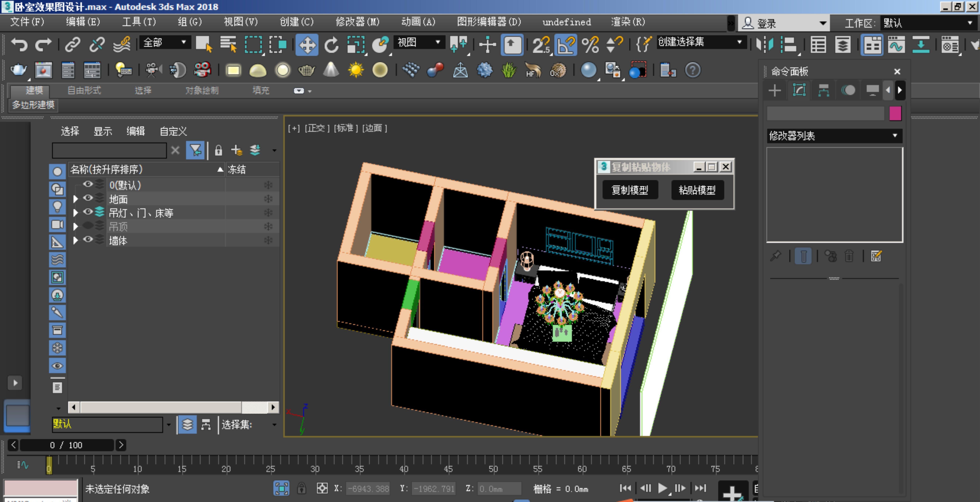Image resolution: width=980 pixels, height=502 pixels.
Task: Click the sun light icon
Action: 356,70
